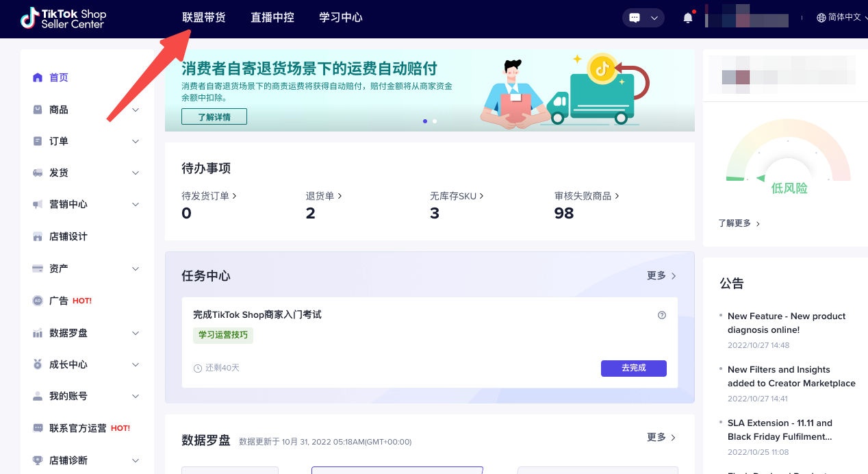Select the 资产 assets sidebar icon
This screenshot has width=868, height=474.
38,268
